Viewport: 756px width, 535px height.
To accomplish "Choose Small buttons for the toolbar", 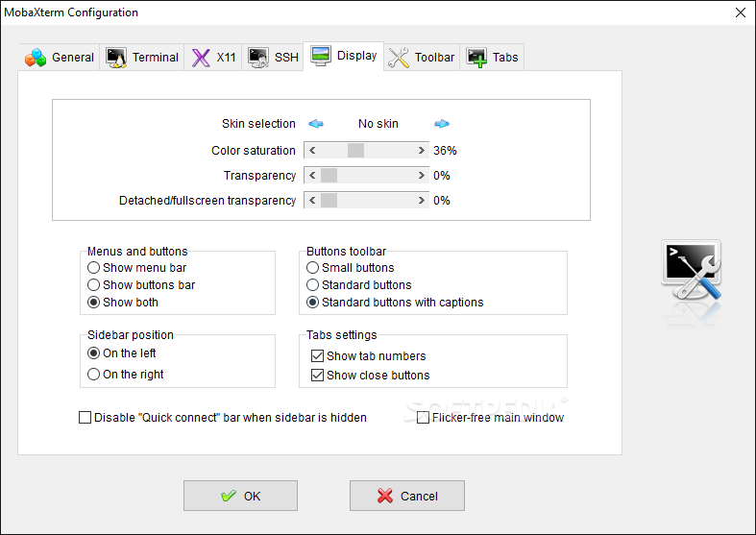I will 350,267.
